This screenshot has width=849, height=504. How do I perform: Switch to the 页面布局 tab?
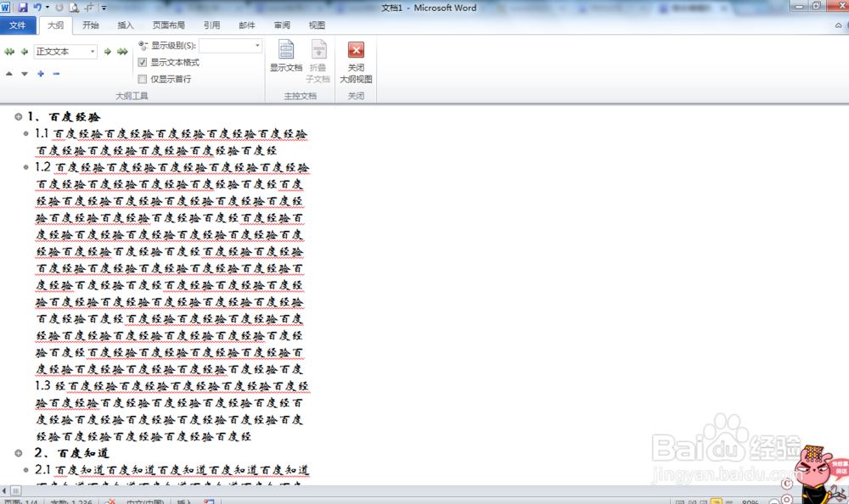coord(168,25)
